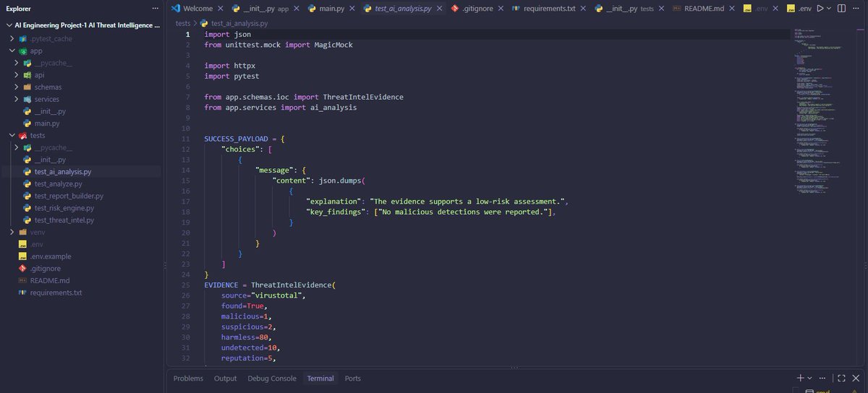Image resolution: width=868 pixels, height=393 pixels.
Task: Open the Output panel tab
Action: coord(225,379)
